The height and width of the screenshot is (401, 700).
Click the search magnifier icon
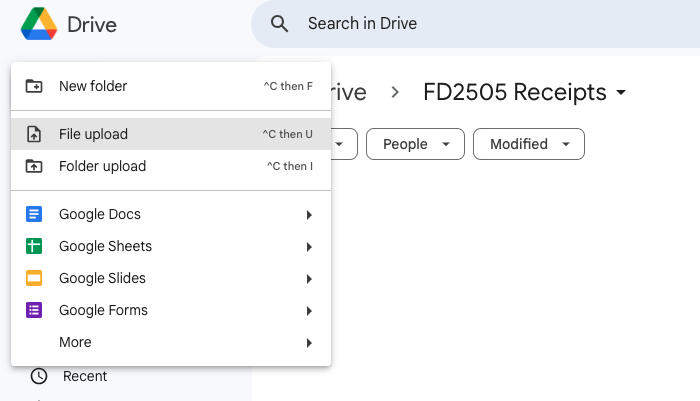(x=281, y=23)
